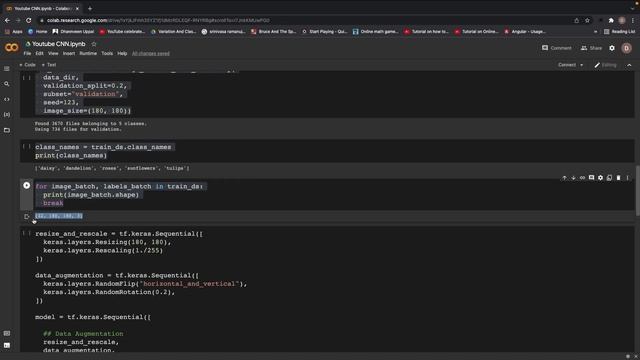This screenshot has height=360, width=640.
Task: Copy link to the selected cell
Action: click(582, 178)
